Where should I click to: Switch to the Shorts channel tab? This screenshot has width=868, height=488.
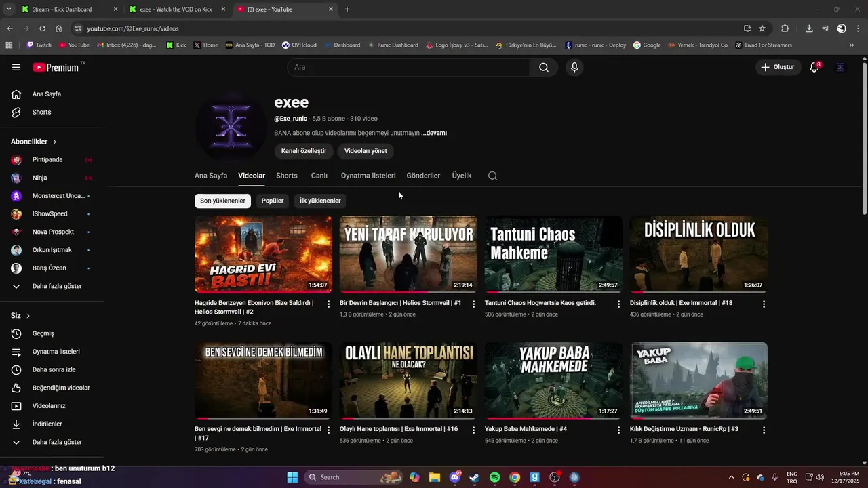pos(287,176)
